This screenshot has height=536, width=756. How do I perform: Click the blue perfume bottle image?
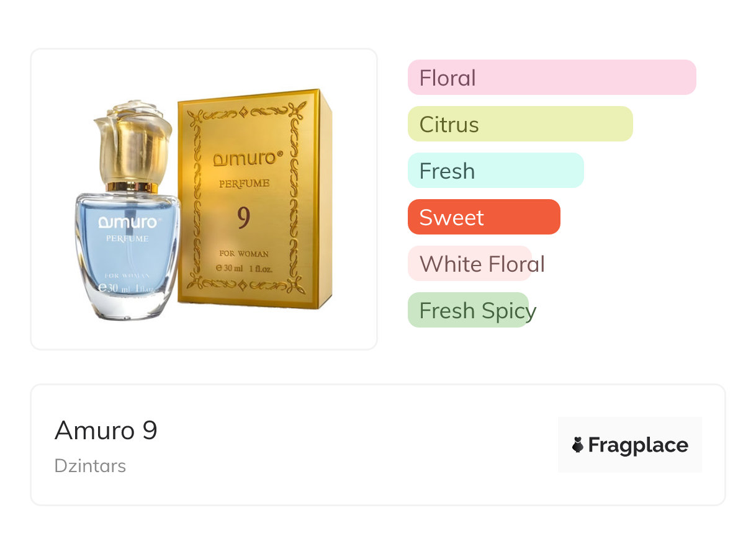click(x=127, y=261)
